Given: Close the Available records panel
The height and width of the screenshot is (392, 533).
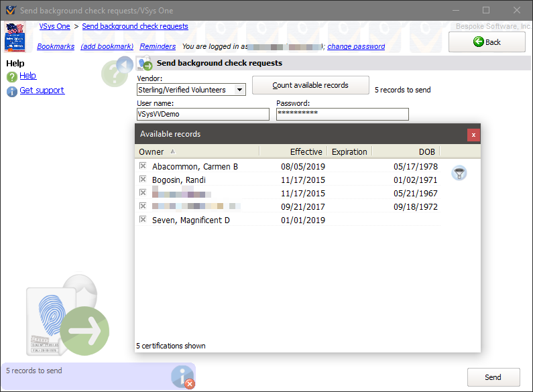Looking at the screenshot, I should (x=473, y=135).
